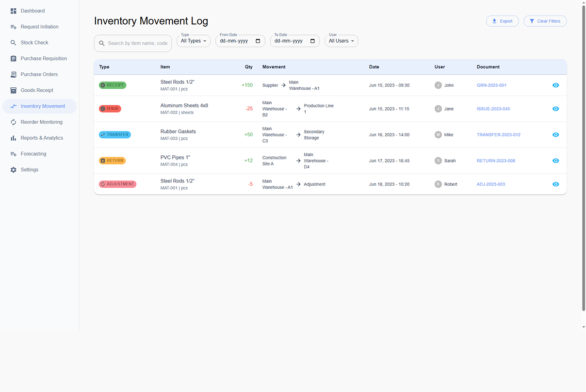The width and height of the screenshot is (586, 392).
Task: Click the To Date input field
Action: pyautogui.click(x=295, y=41)
